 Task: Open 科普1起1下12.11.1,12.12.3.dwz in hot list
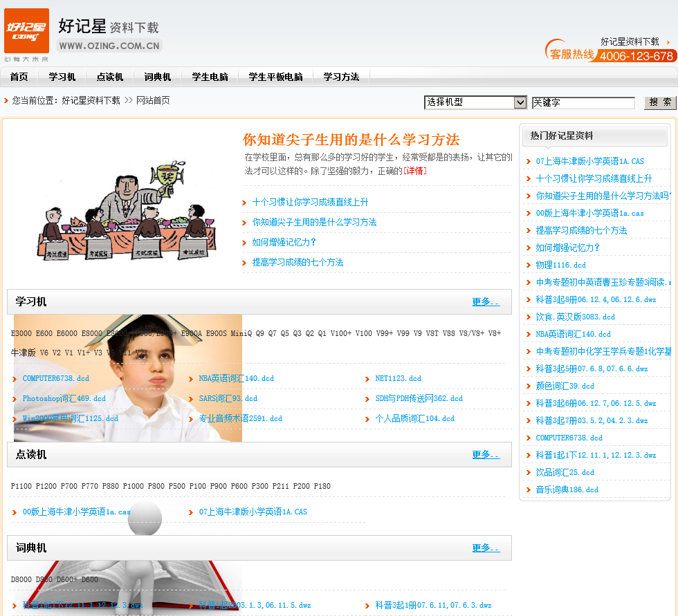tap(596, 456)
